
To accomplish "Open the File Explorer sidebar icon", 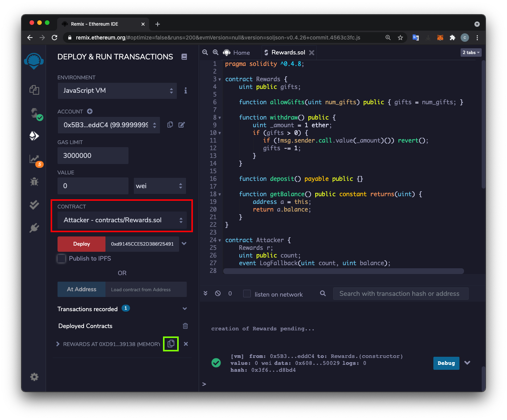I will tap(34, 90).
